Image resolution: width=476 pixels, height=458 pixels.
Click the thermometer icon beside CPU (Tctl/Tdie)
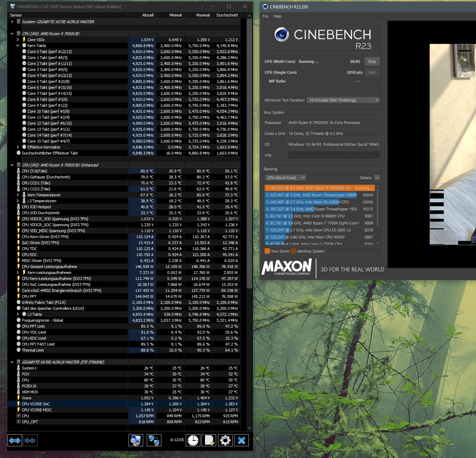click(19, 171)
